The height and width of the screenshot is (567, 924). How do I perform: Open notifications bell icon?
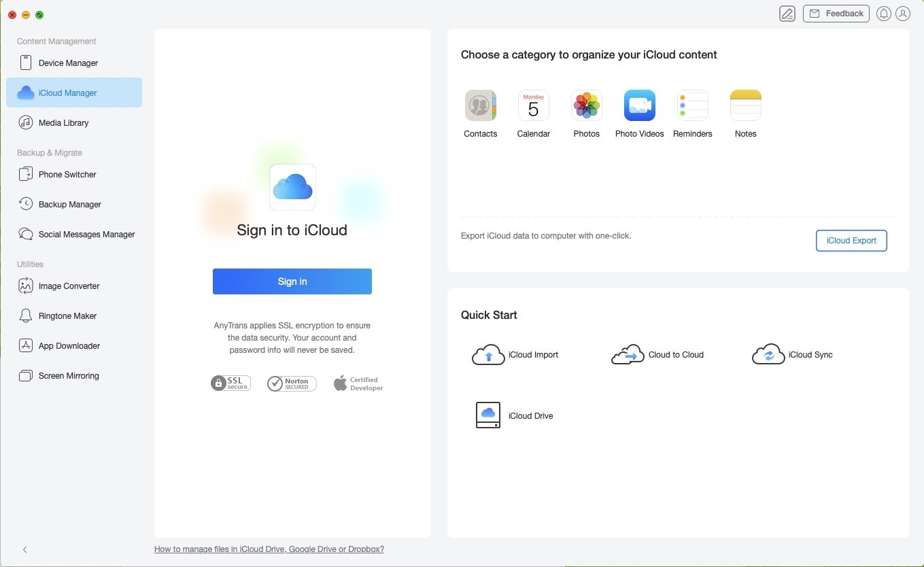pyautogui.click(x=884, y=14)
